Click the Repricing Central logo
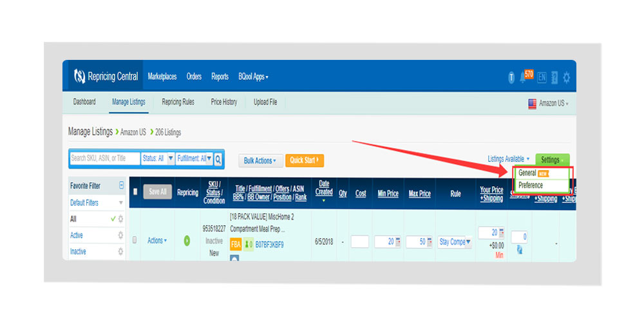The height and width of the screenshot is (322, 644). click(x=106, y=77)
